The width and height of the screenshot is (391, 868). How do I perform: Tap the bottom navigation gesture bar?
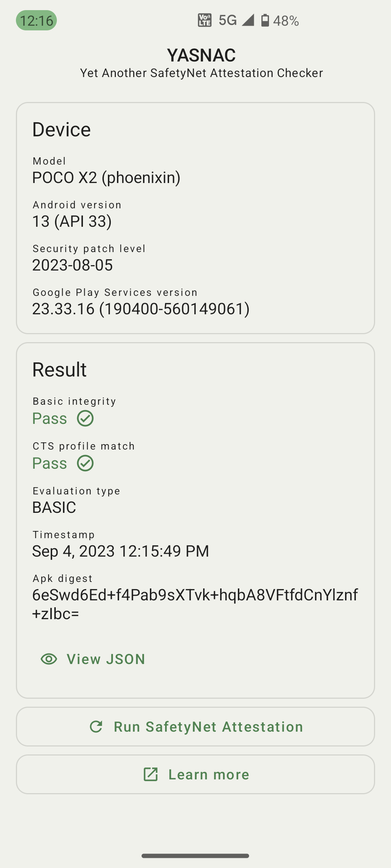coord(195,856)
